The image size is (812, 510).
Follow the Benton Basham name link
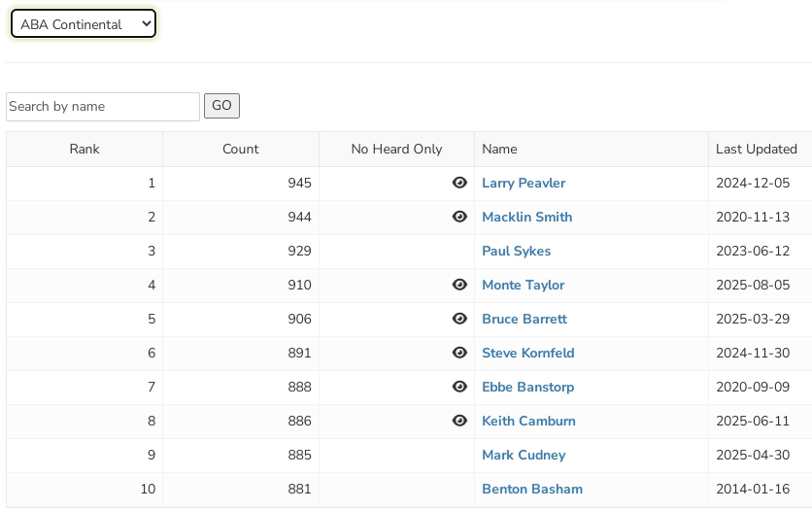(x=531, y=489)
